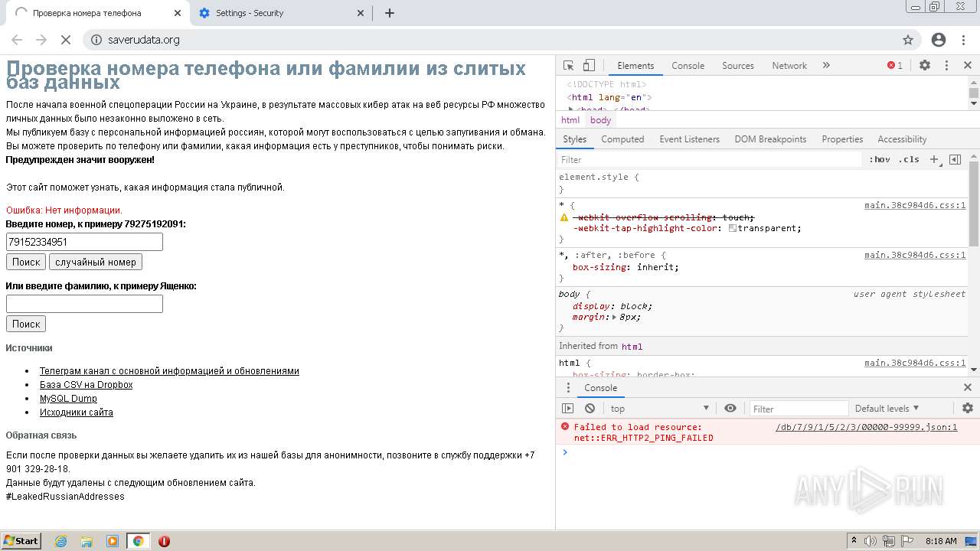Image resolution: width=980 pixels, height=551 pixels.
Task: Open the Event Listeners tab
Action: click(x=689, y=139)
